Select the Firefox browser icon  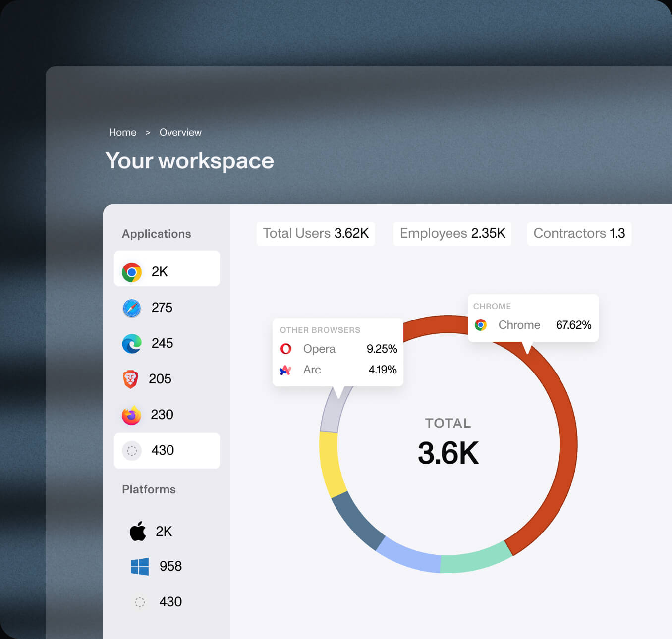pos(131,415)
